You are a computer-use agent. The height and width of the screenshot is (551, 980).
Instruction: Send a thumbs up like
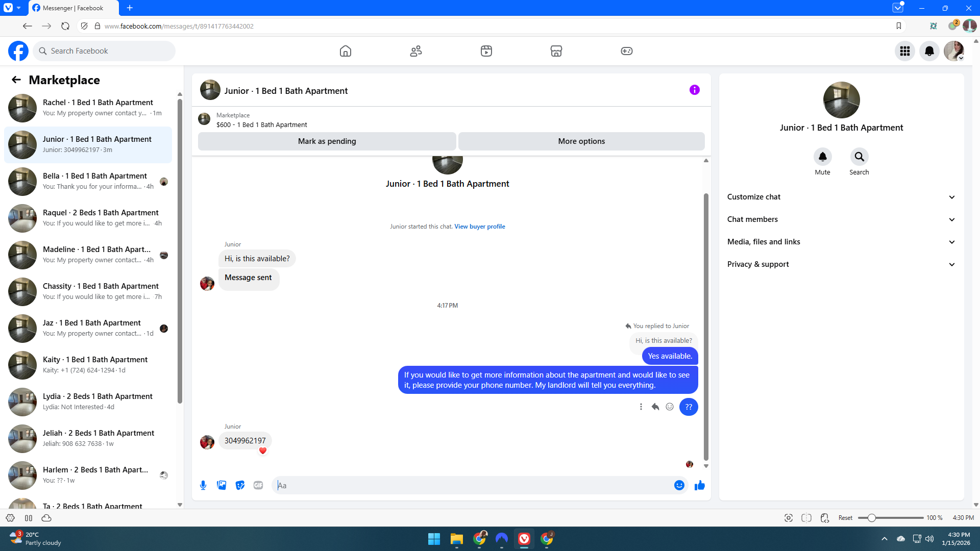point(699,485)
